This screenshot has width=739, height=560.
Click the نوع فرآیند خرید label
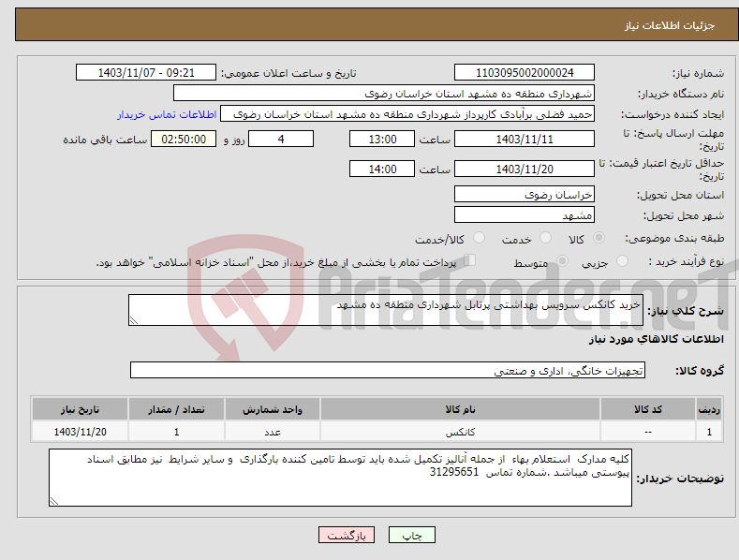pyautogui.click(x=687, y=261)
